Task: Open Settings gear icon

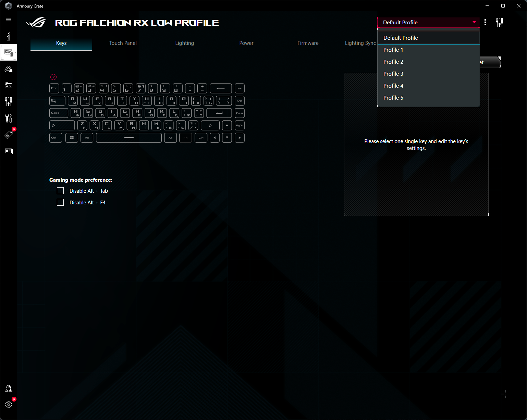Action: click(x=9, y=405)
